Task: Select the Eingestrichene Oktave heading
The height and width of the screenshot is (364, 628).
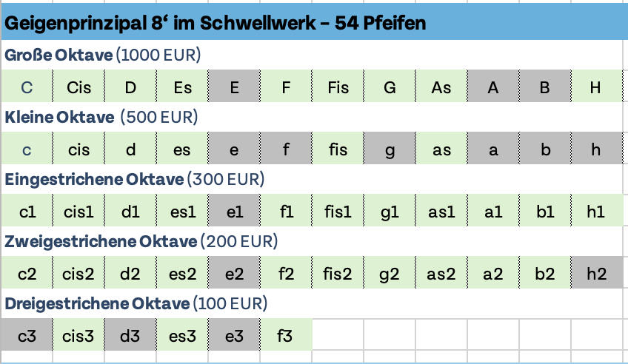Action: coord(134,179)
